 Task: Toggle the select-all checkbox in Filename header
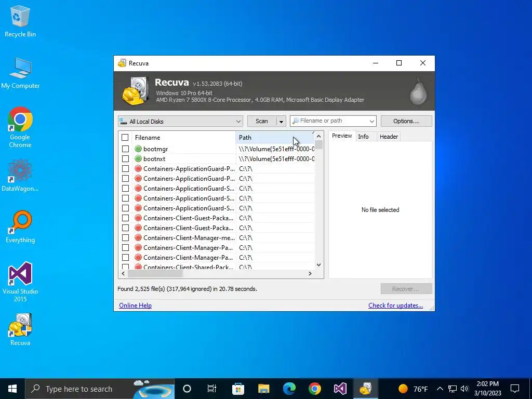[125, 137]
